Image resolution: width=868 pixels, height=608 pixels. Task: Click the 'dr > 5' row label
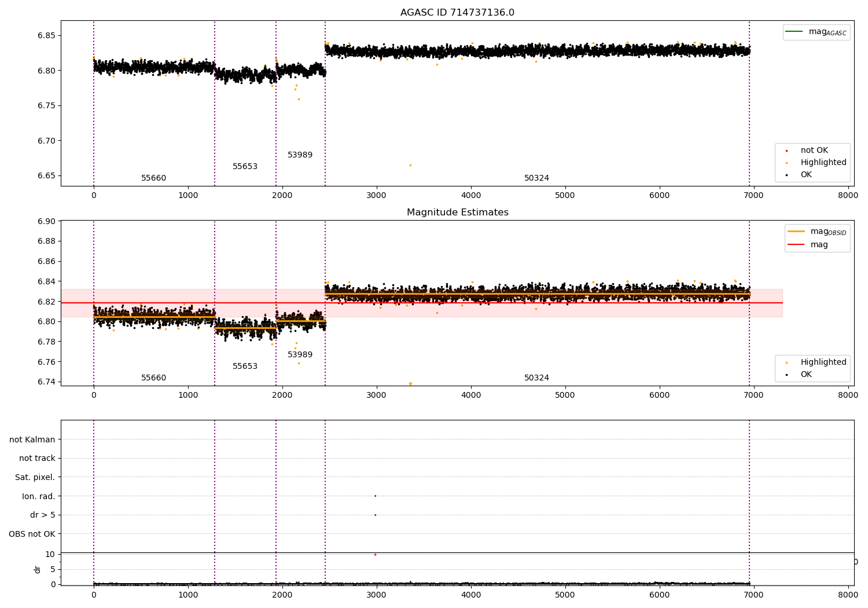(x=43, y=515)
